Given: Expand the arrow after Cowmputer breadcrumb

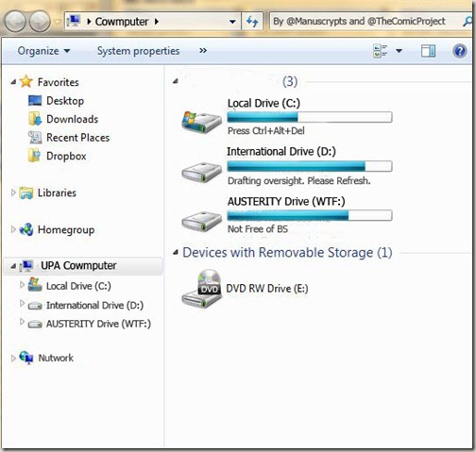Looking at the screenshot, I should 157,22.
